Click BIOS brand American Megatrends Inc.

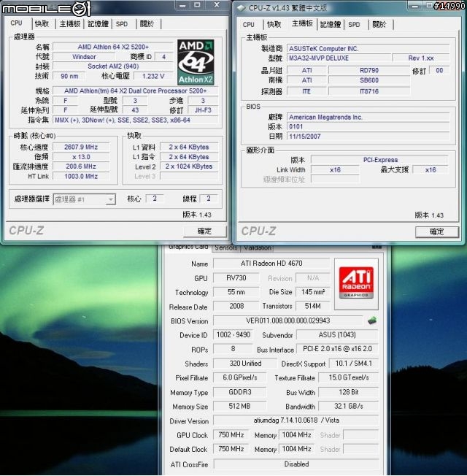coord(368,117)
